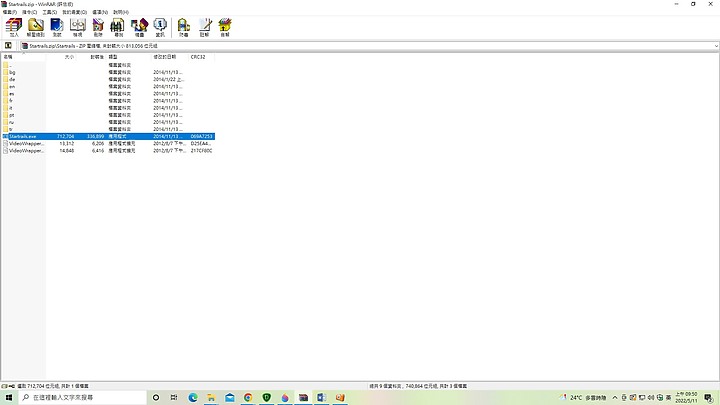The image size is (720, 405).
Task: Open the WinRAR taskbar icon
Action: click(303, 397)
